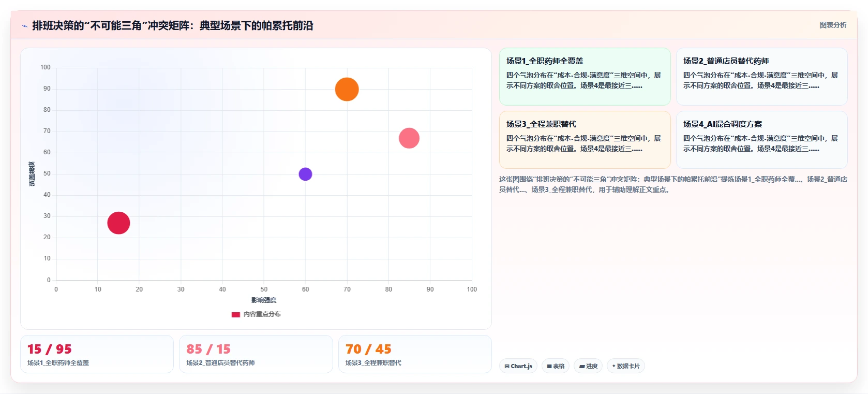Viewport: 868px width, 394px height.
Task: Select the orange bubble on the chart
Action: coord(347,89)
